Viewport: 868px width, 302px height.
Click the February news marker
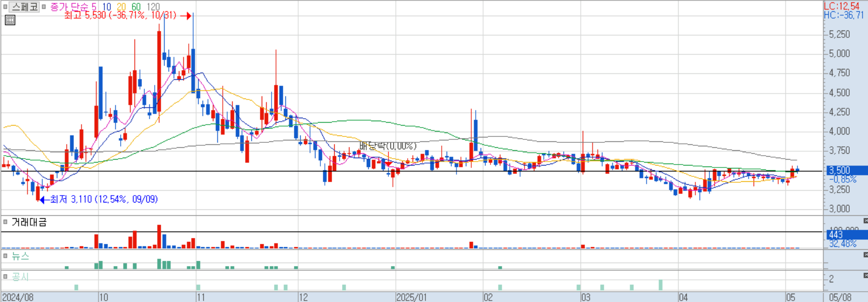[500, 268]
